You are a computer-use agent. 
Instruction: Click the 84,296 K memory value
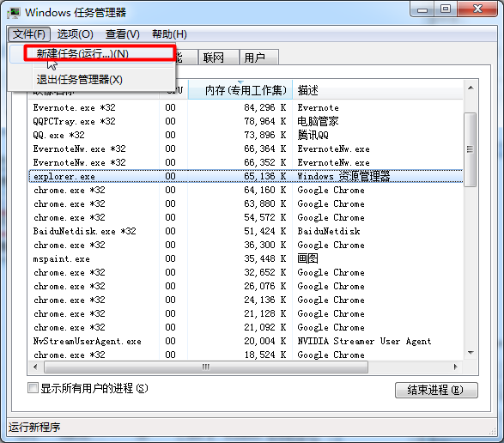(264, 107)
